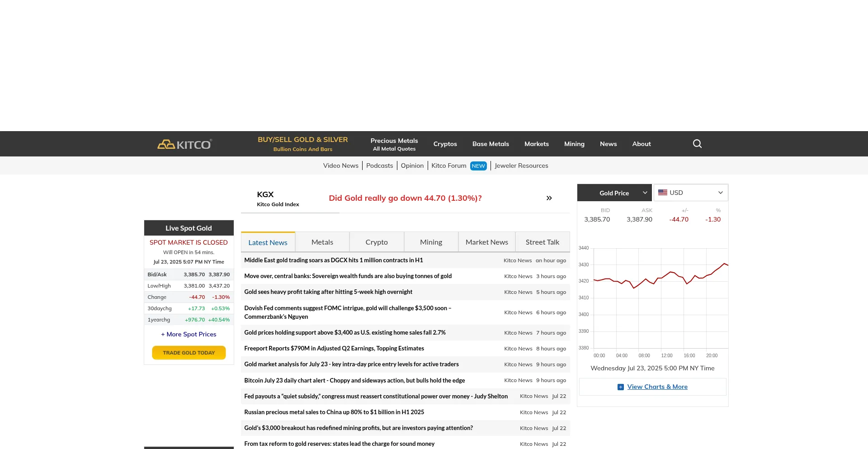Image resolution: width=868 pixels, height=449 pixels.
Task: Open Gold sees heavy profit taking article
Action: [x=328, y=292]
